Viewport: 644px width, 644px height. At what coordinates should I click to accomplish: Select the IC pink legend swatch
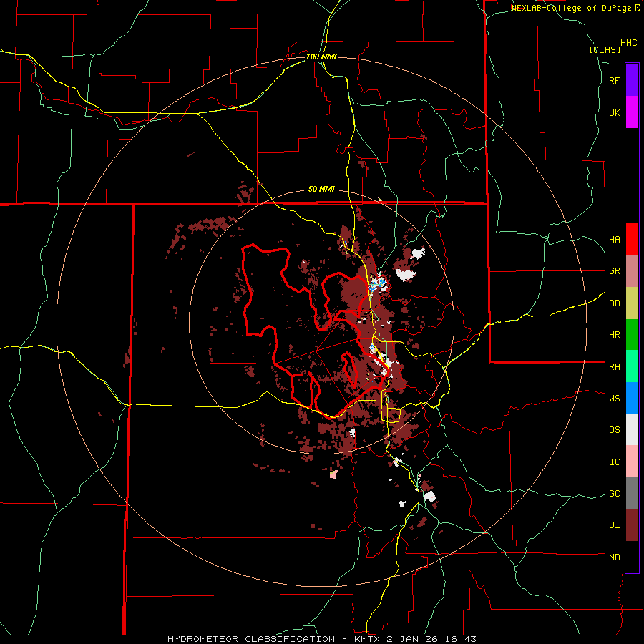tap(632, 462)
